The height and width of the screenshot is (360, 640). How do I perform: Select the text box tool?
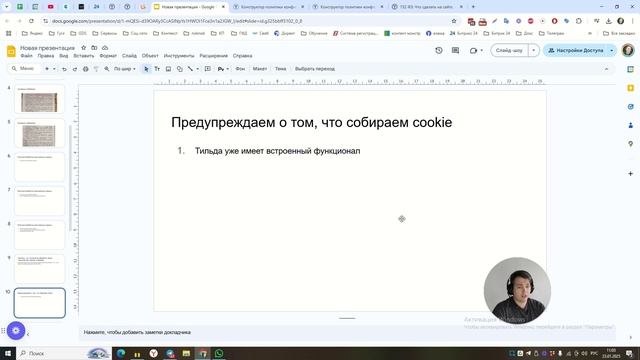(x=157, y=69)
